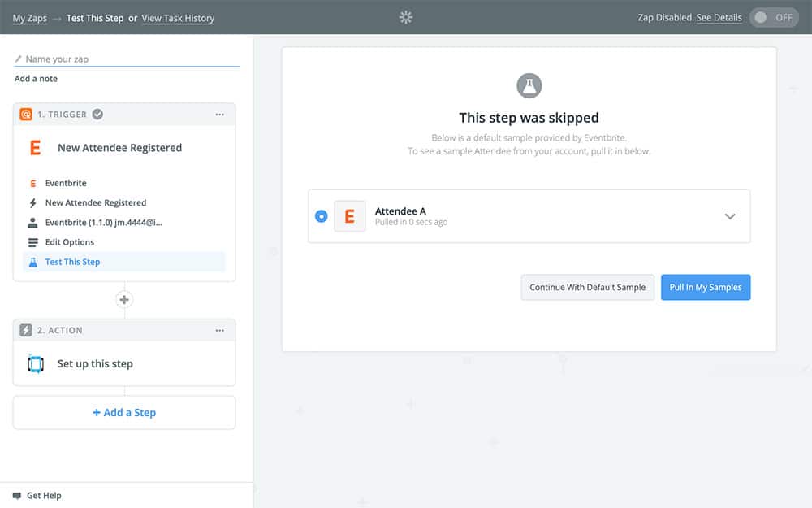
Task: Click the flask icon above skipped message
Action: 529,85
